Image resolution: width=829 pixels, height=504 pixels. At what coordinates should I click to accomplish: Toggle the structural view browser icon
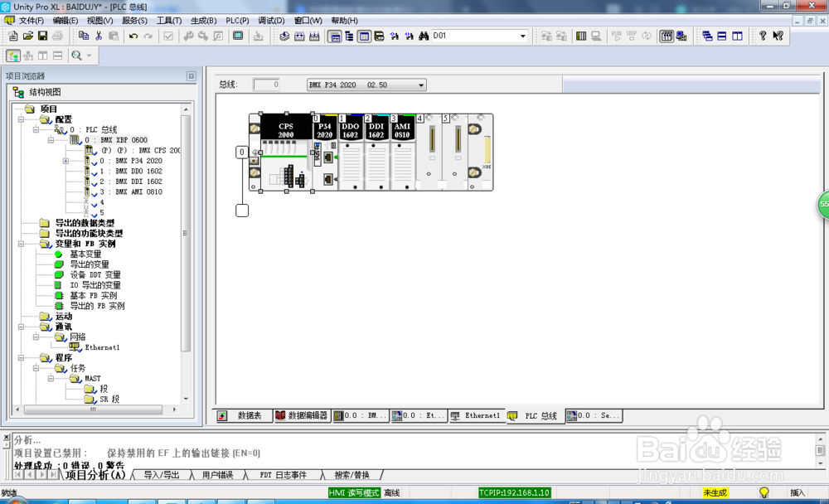pos(13,56)
